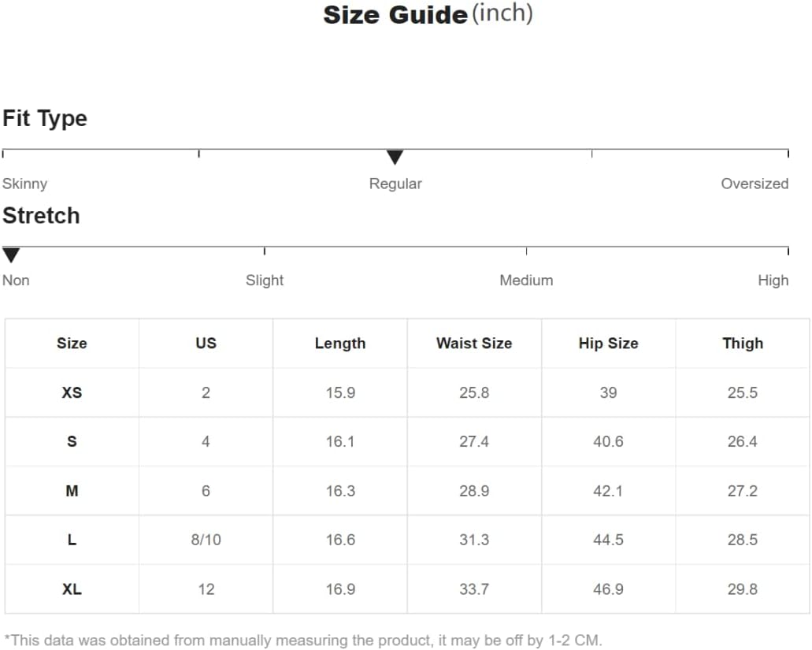Click the Hip Size column header
Screen dimensions: 812x650
point(609,344)
